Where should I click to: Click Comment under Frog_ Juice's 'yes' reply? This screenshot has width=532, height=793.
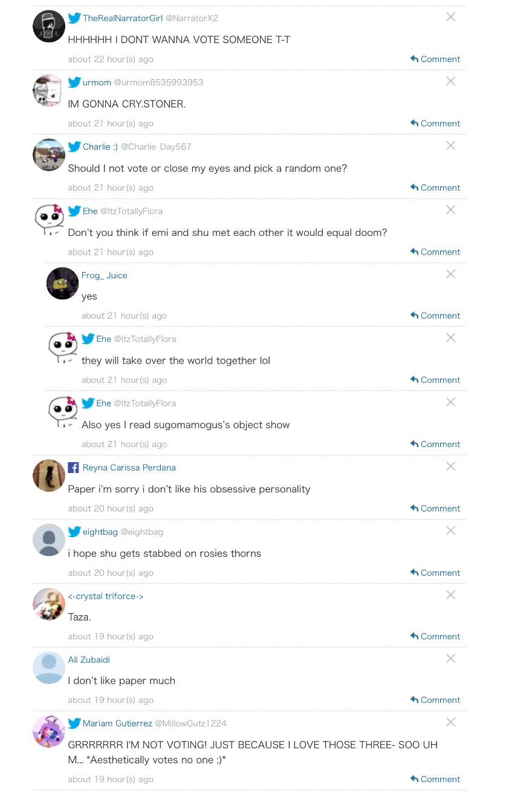[x=435, y=316]
